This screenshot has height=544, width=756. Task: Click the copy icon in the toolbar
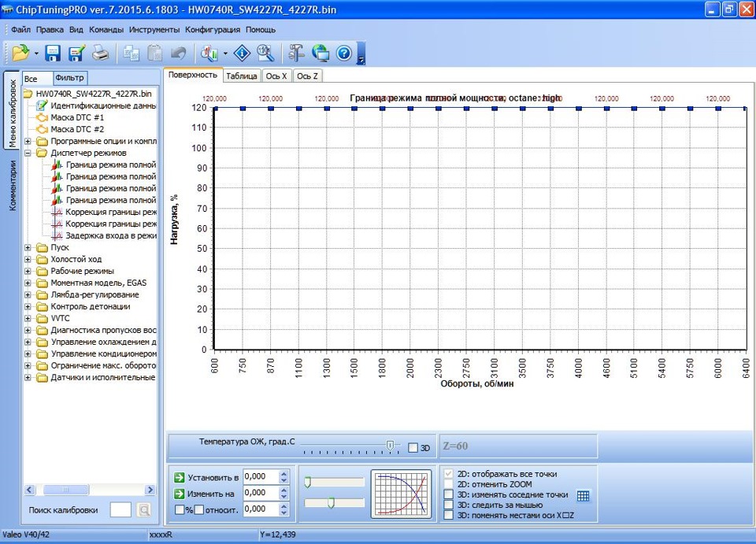click(132, 53)
